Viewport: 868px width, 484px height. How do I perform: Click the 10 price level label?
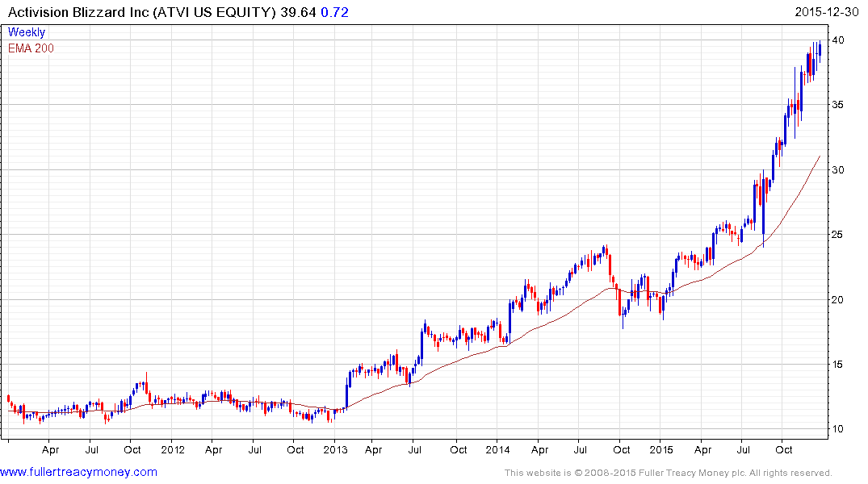(838, 428)
